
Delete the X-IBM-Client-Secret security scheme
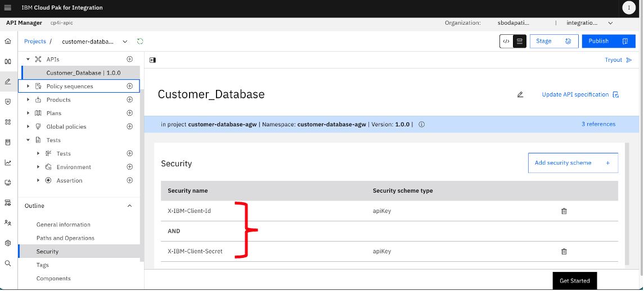pyautogui.click(x=564, y=251)
